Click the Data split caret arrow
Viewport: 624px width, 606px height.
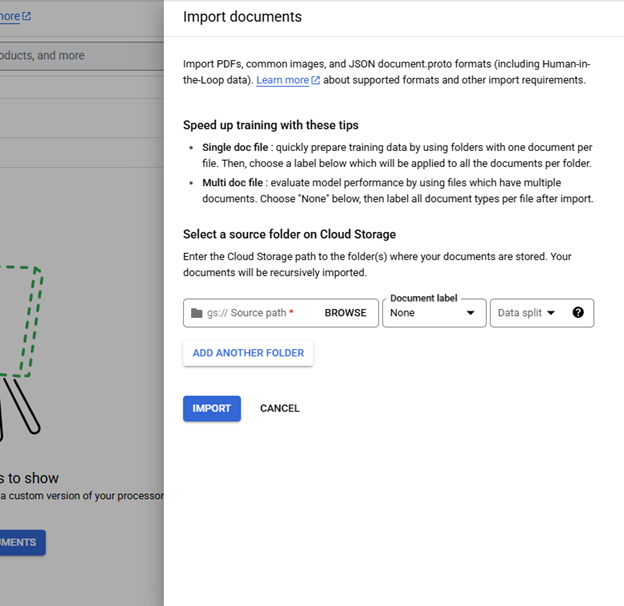click(550, 313)
